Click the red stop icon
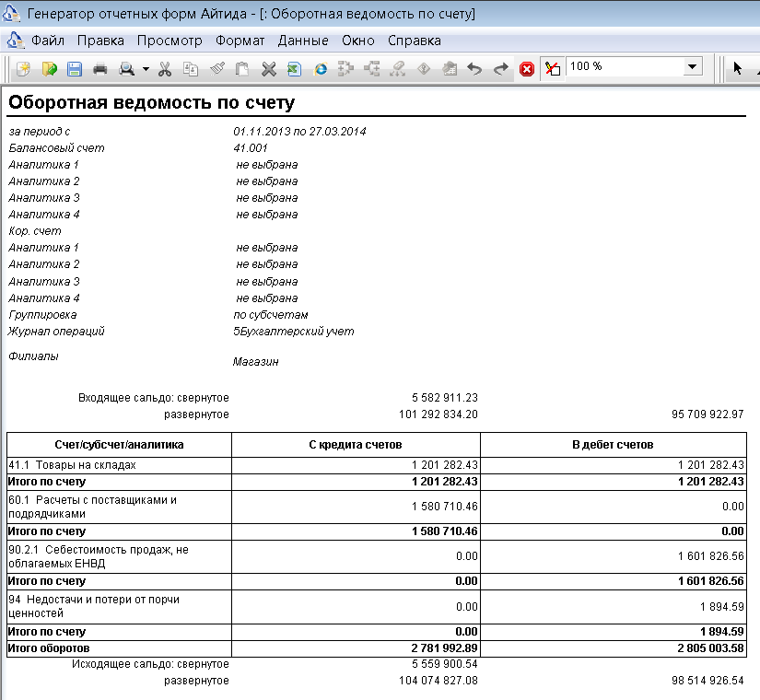 (x=526, y=69)
